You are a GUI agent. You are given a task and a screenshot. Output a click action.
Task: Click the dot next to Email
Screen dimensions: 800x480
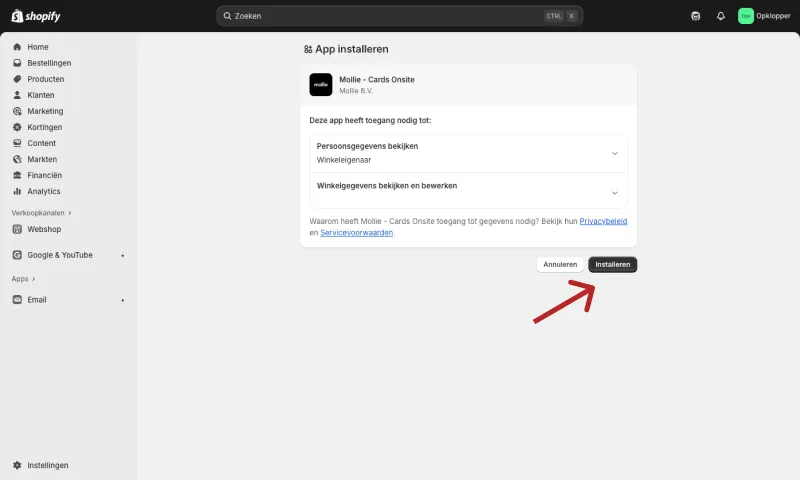coord(122,300)
